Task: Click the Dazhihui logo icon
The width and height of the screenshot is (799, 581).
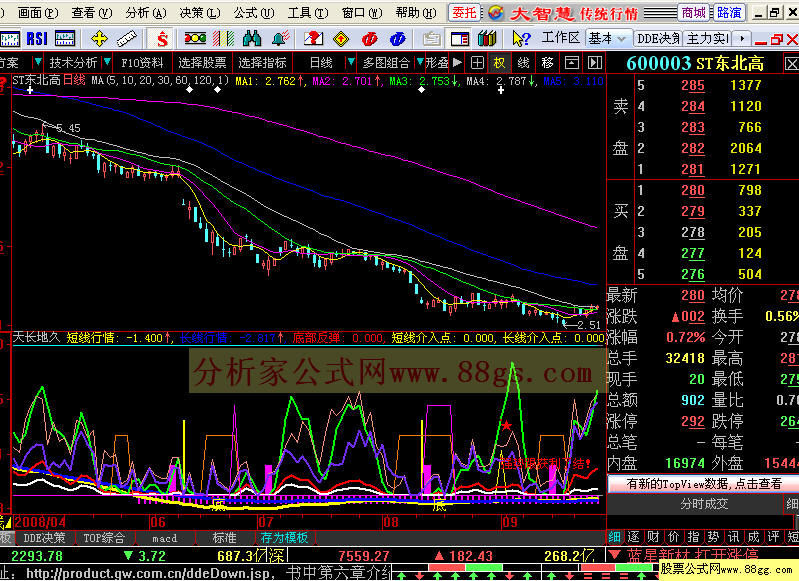Action: click(495, 13)
